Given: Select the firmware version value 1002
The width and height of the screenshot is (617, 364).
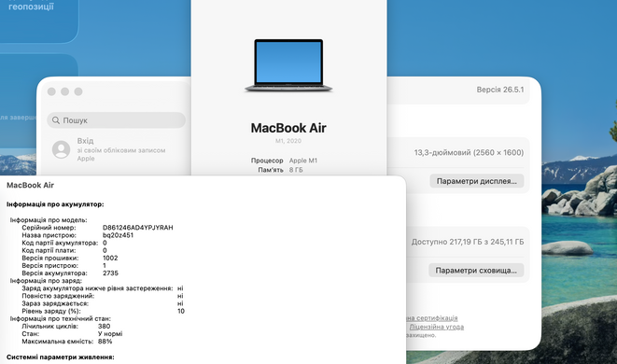Looking at the screenshot, I should pyautogui.click(x=110, y=258).
